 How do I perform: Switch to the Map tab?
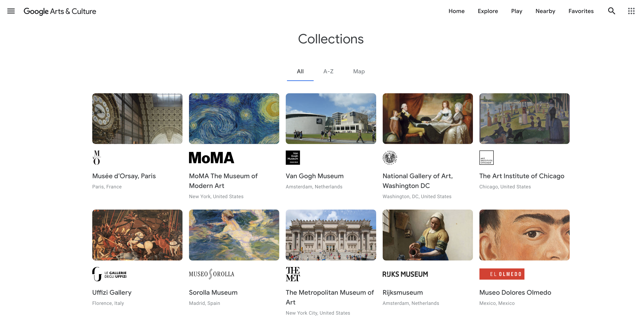tap(359, 71)
